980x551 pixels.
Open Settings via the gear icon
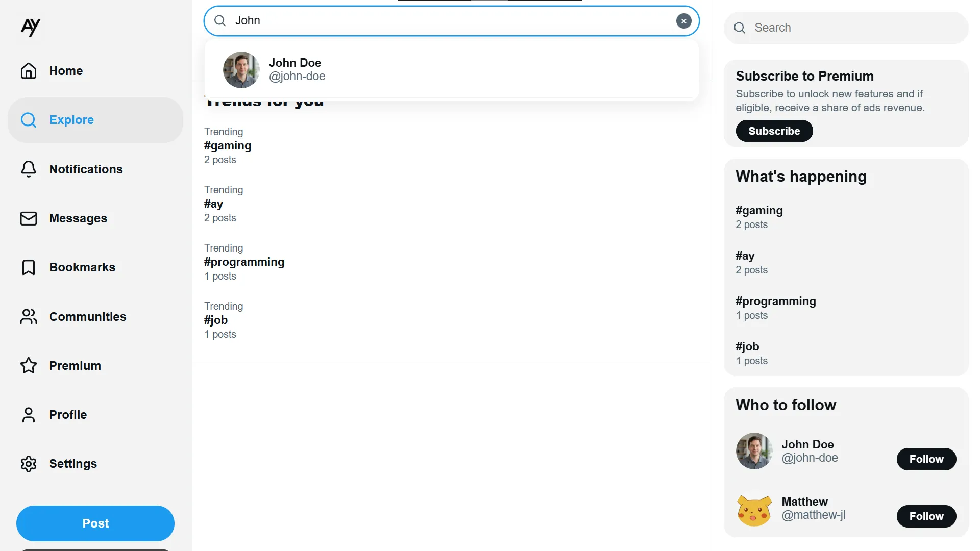[x=29, y=464]
